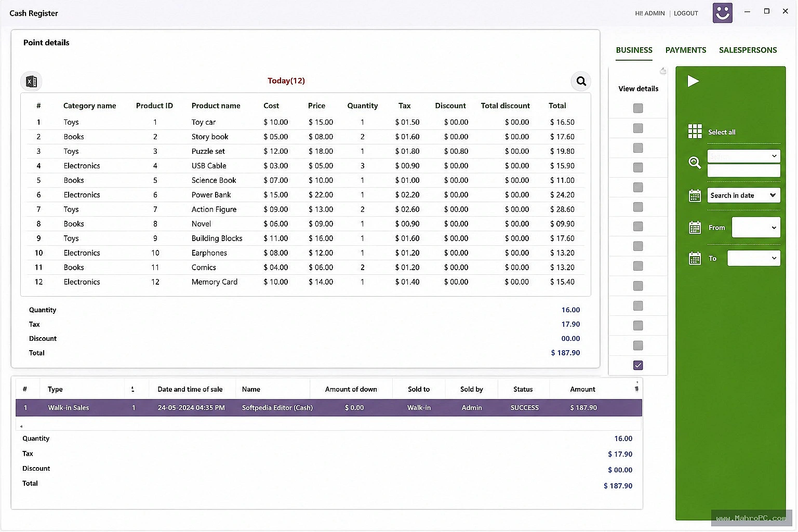Select the Action Figure product name

click(214, 209)
